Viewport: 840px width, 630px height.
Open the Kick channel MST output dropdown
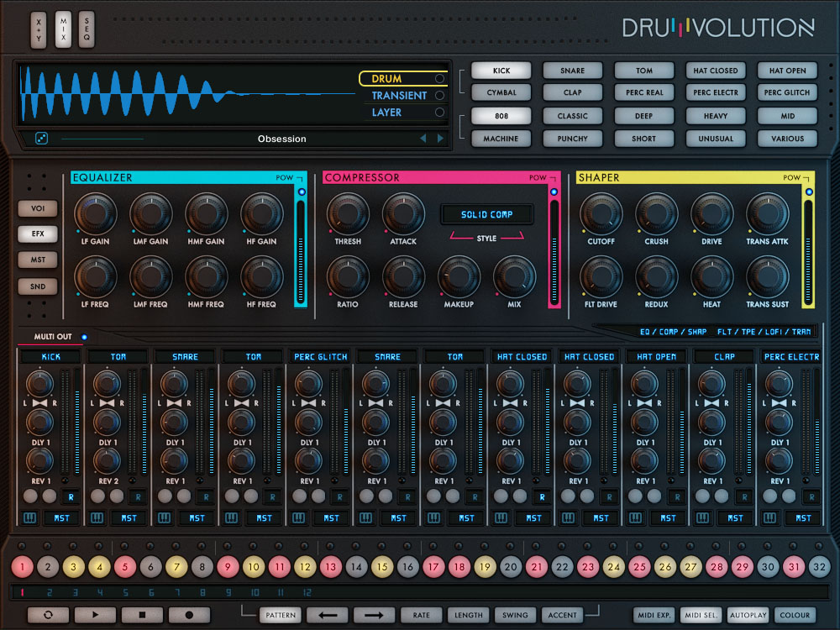pos(61,517)
